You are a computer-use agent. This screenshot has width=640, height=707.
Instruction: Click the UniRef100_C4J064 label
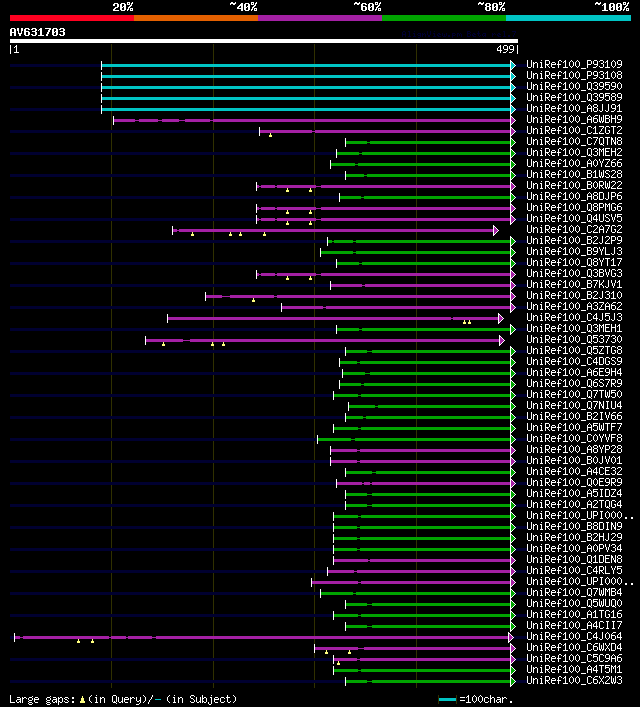tap(574, 636)
